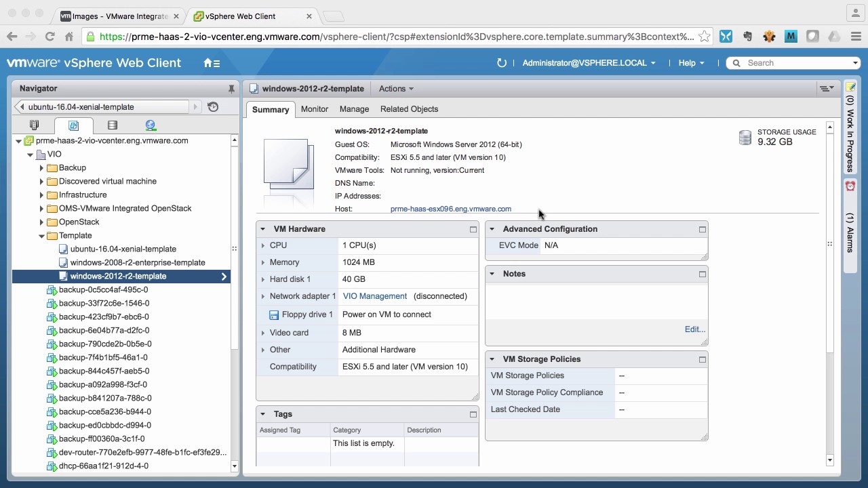Open the Alarms sidebar icon
The image size is (868, 488).
point(850,186)
